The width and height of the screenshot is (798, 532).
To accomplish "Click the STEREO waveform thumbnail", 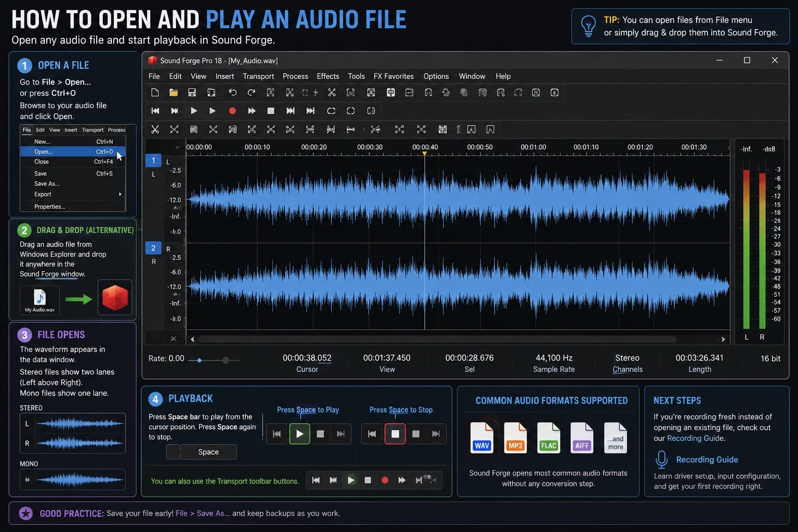I will (73, 433).
